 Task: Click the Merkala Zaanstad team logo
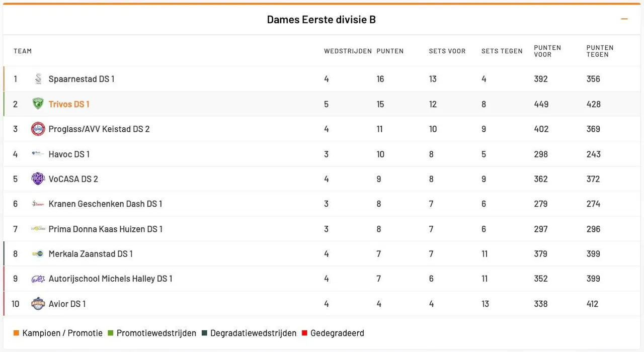pos(38,254)
